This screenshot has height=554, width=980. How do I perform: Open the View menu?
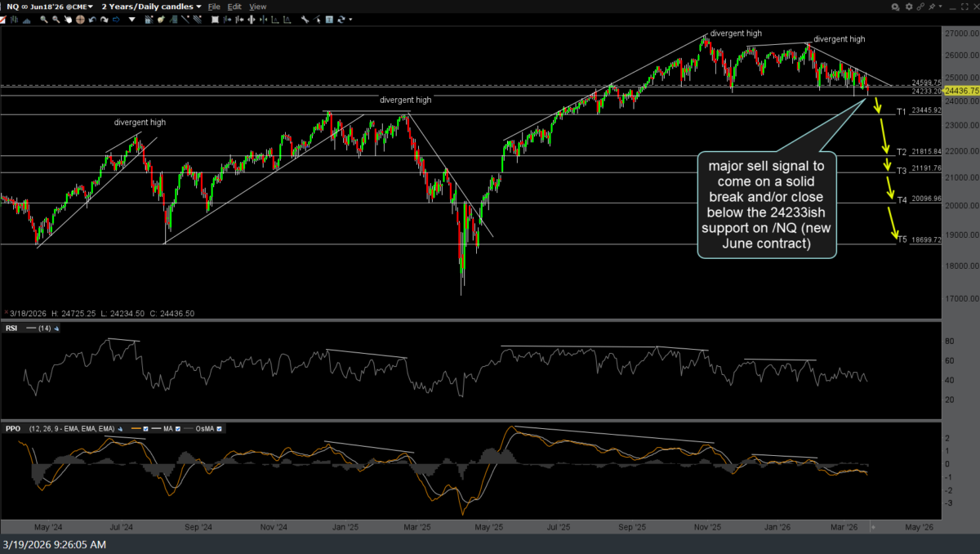(x=257, y=7)
